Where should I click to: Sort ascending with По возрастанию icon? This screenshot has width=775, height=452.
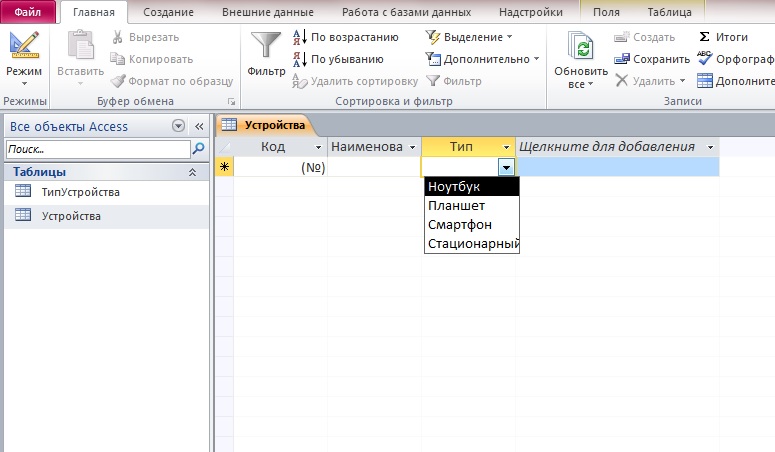[x=300, y=37]
